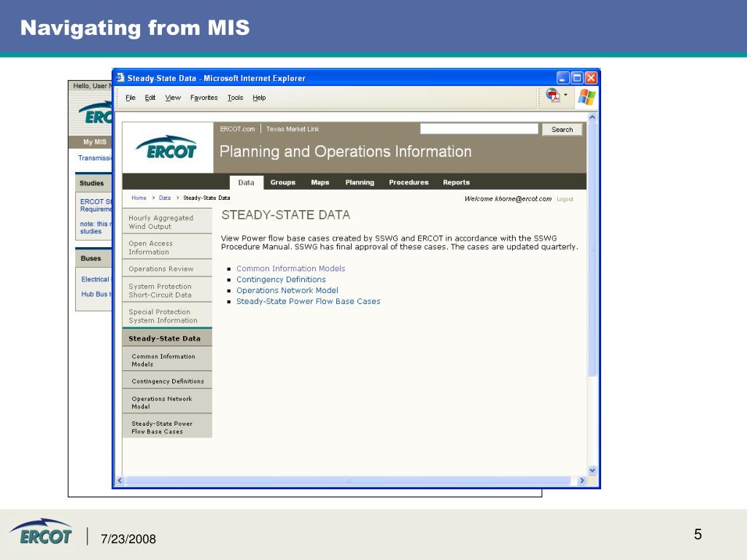
Task: Select Contingency Definitions sidebar sub-item
Action: [167, 381]
